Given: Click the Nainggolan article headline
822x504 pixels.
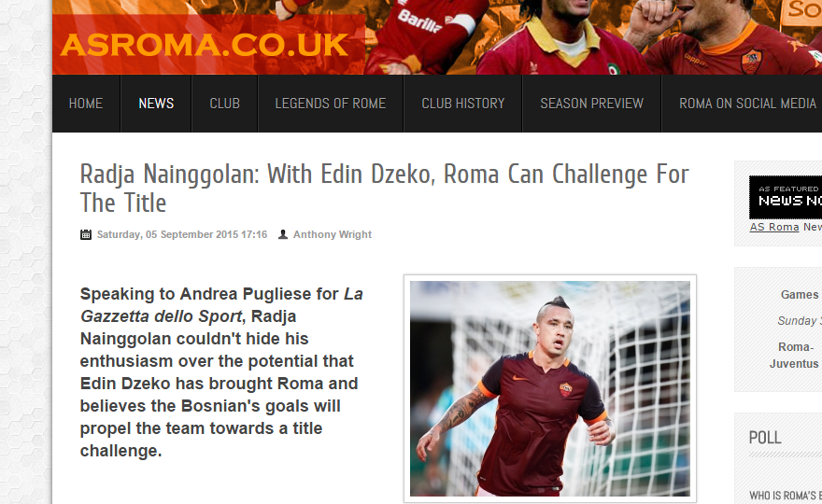Looking at the screenshot, I should point(384,189).
